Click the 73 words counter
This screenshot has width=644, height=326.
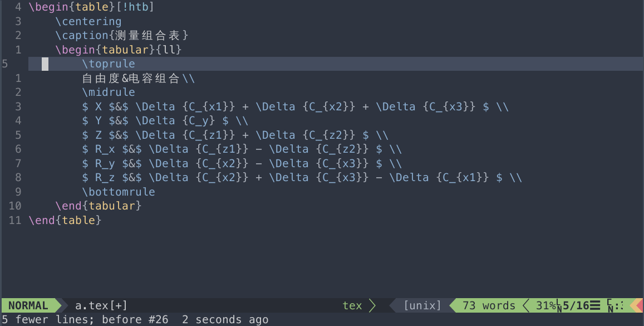(x=489, y=305)
